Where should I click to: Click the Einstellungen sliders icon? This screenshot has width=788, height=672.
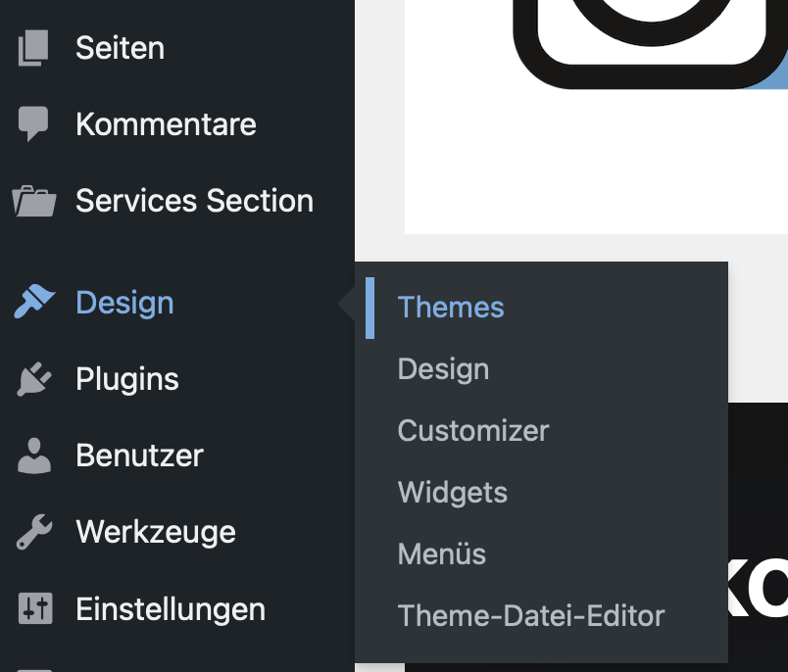pos(33,608)
